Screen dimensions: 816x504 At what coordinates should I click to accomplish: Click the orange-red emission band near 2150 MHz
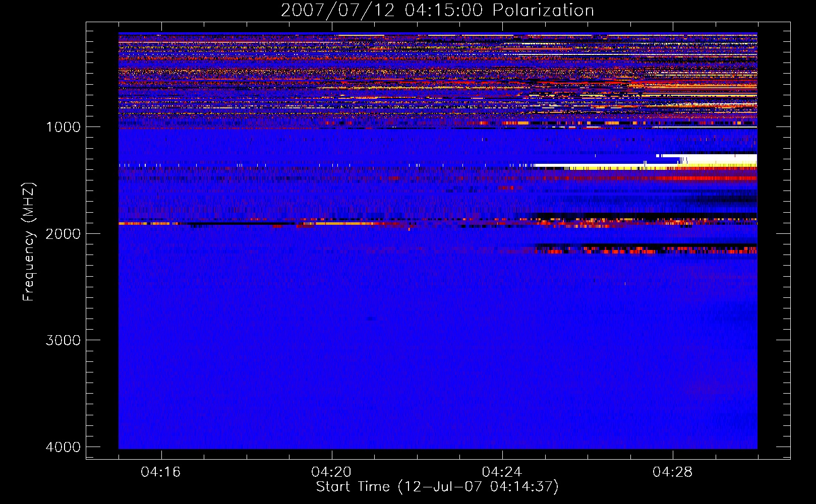coord(646,249)
